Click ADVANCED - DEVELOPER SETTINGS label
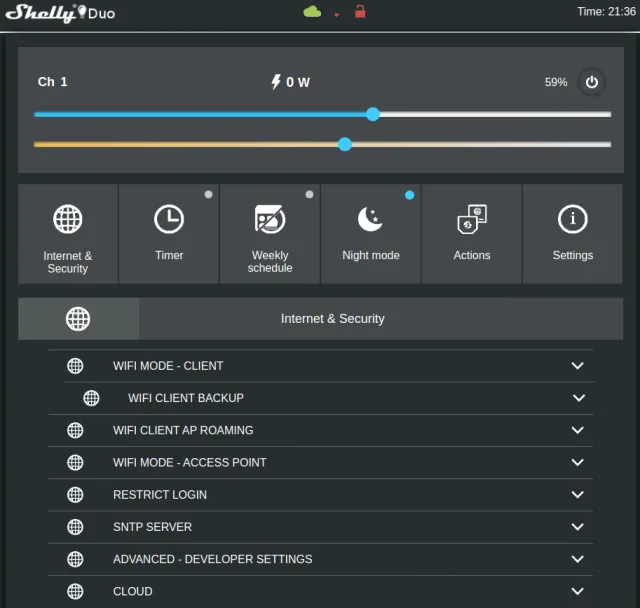This screenshot has height=608, width=640. 212,559
